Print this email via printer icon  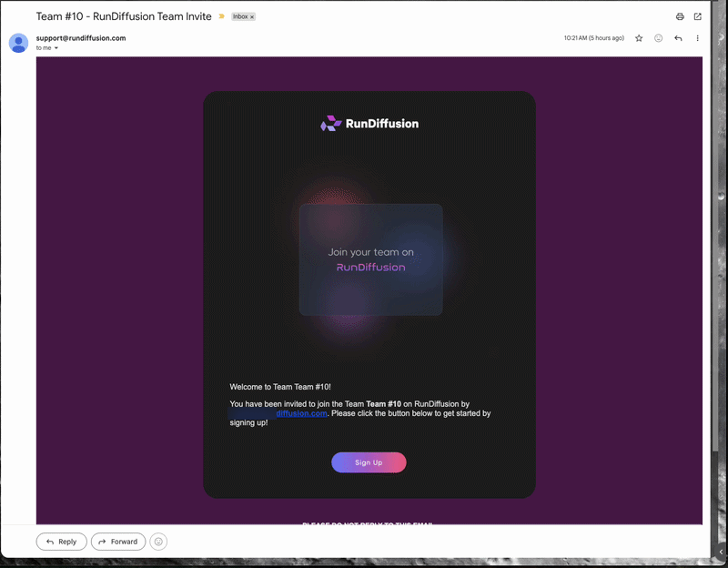[680, 16]
